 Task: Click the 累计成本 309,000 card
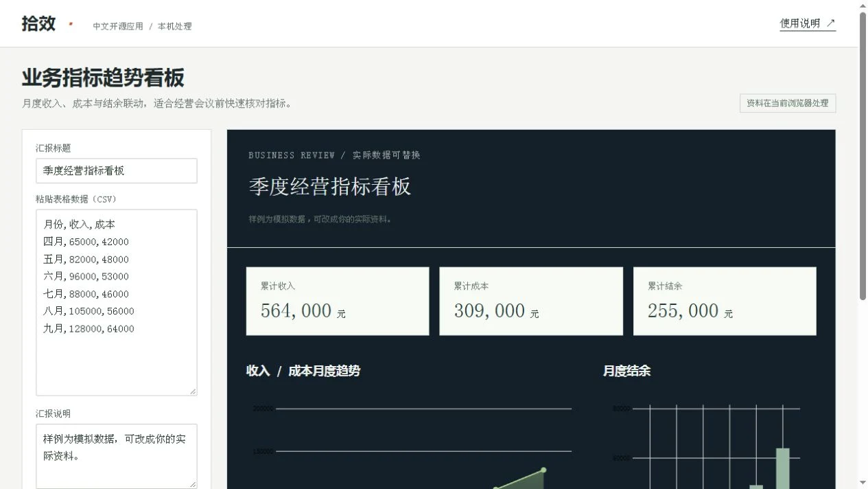tap(531, 302)
